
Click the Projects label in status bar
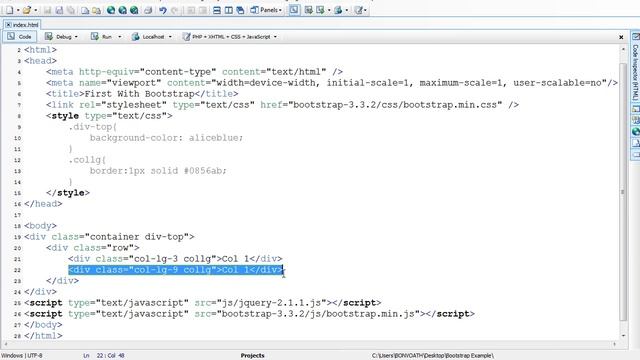(252, 356)
